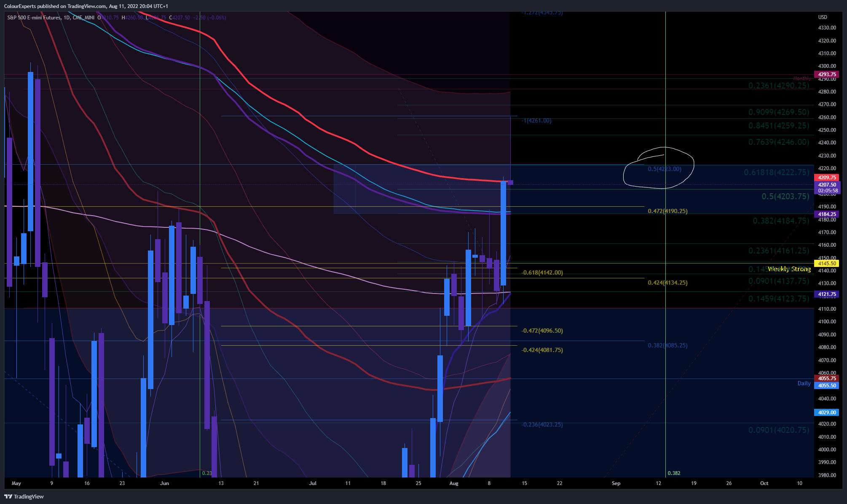Screen dimensions: 847x504
Task: Click the ColourExperts published on TradingView.com text
Action: (x=55, y=6)
